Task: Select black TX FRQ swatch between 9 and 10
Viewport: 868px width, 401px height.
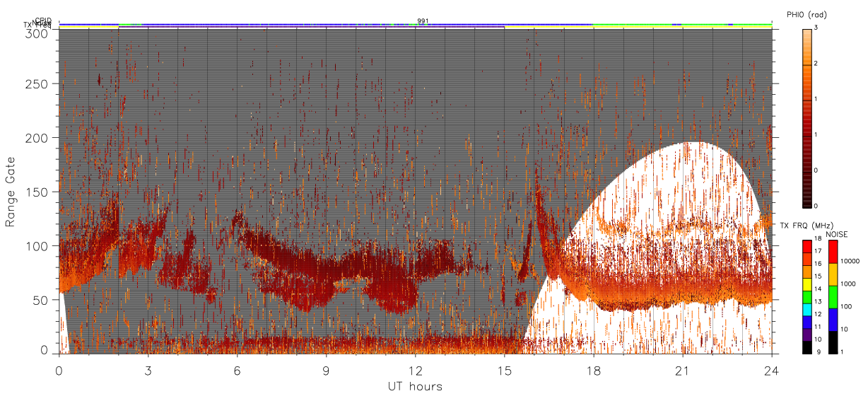Action: tap(807, 346)
